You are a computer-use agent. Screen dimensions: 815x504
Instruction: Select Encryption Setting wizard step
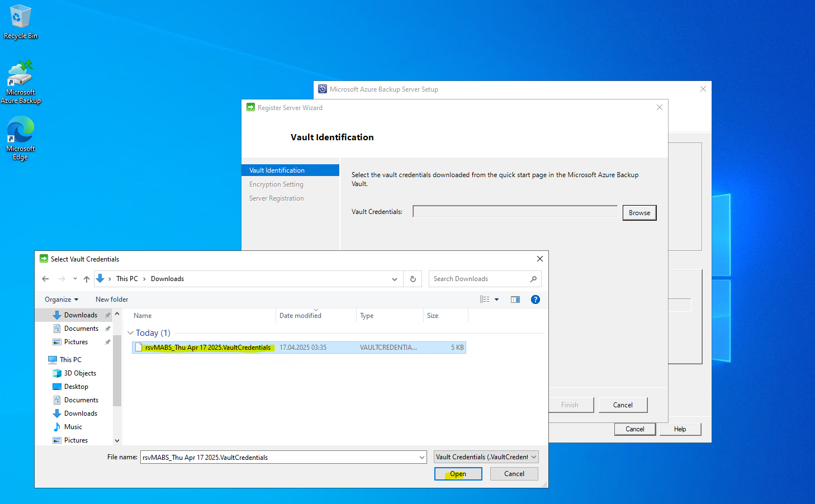click(276, 184)
